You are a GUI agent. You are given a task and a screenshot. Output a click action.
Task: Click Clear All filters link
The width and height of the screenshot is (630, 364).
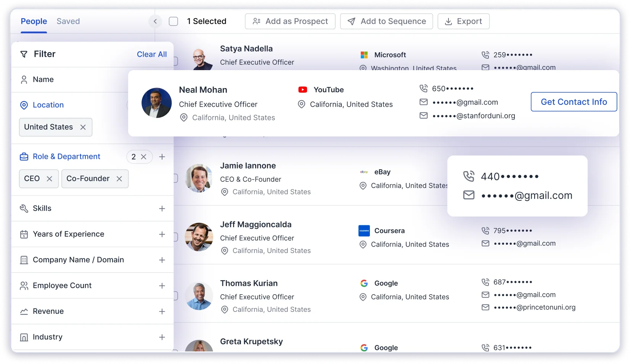click(x=152, y=54)
